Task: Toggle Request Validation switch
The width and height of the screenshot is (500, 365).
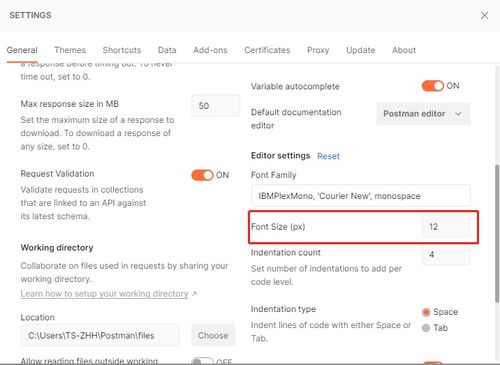Action: coord(202,175)
